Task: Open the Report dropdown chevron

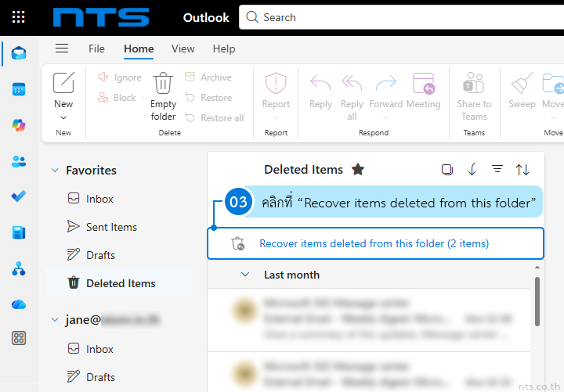Action: tap(276, 117)
